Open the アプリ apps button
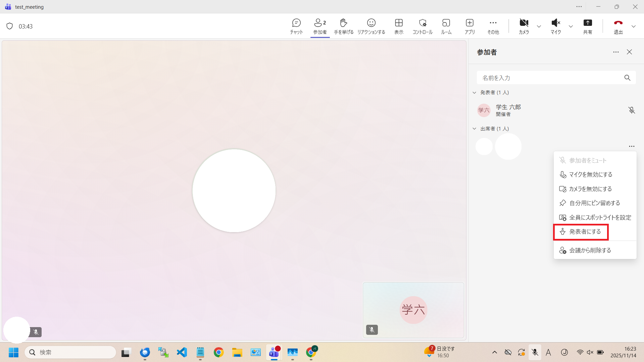Screen dimensions: 644x362 (469, 26)
